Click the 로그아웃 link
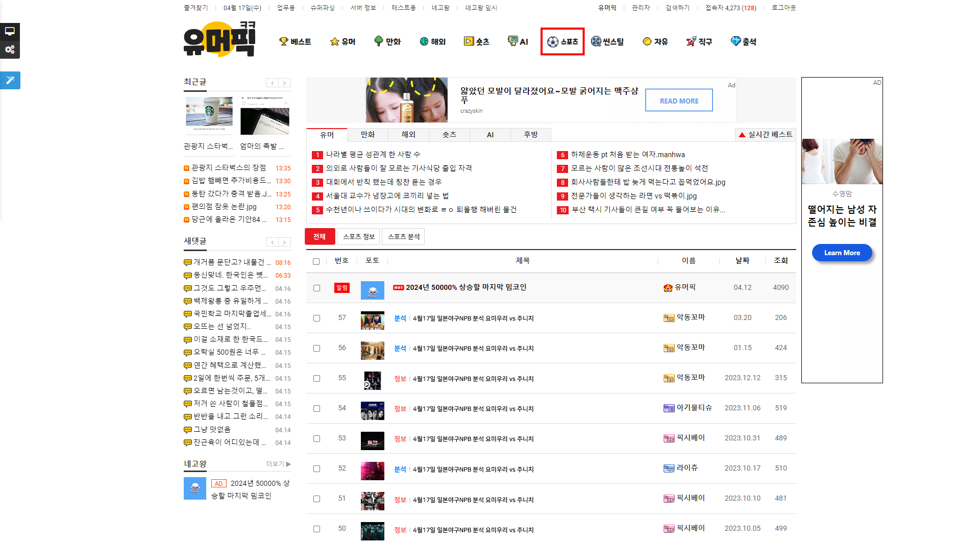 click(x=783, y=8)
